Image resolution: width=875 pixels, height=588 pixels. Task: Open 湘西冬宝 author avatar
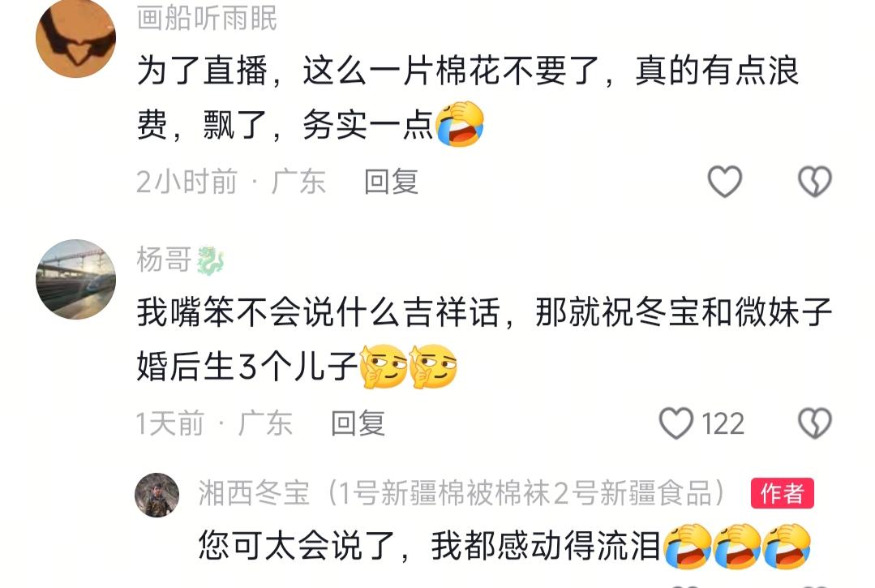click(157, 495)
